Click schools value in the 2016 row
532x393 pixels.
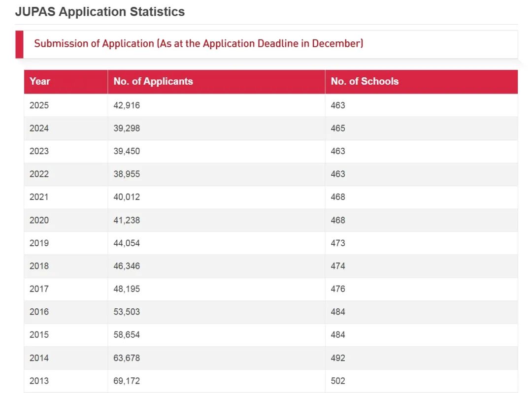(338, 312)
